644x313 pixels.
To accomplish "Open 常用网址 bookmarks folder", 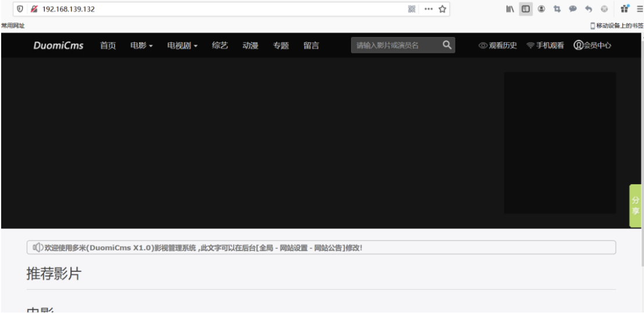I will (x=13, y=26).
